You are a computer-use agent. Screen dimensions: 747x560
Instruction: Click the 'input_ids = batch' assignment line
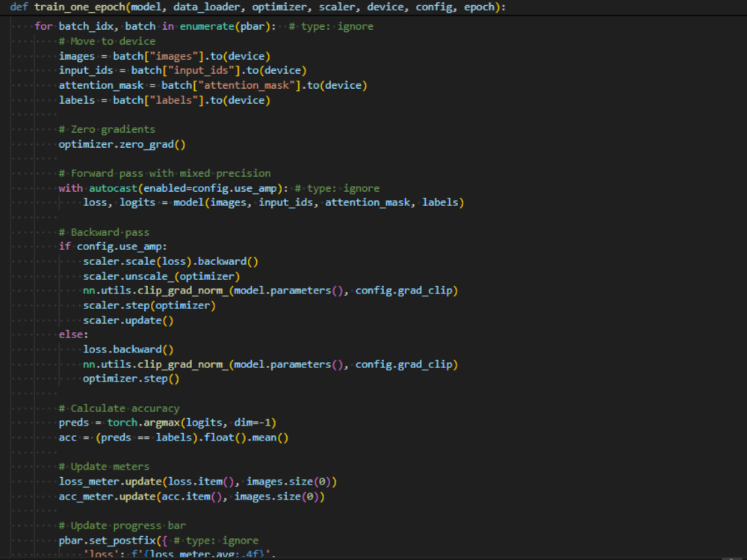pos(182,70)
